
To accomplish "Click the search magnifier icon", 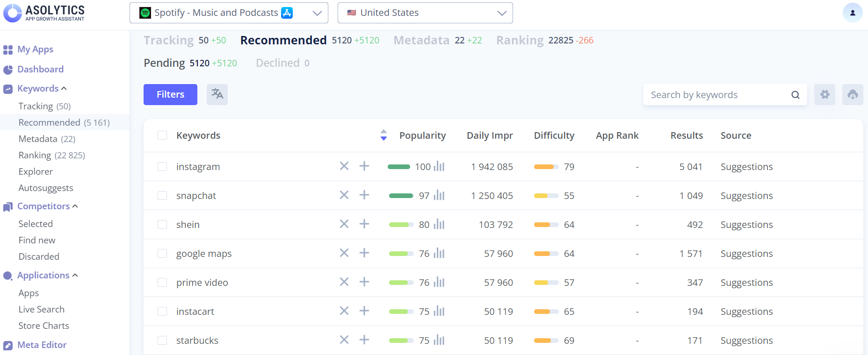I will click(x=795, y=95).
